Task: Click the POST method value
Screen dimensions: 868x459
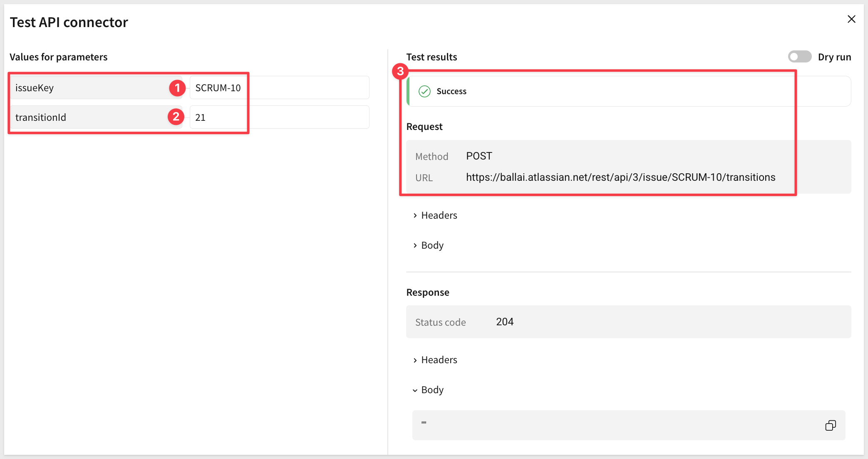Action: [479, 156]
